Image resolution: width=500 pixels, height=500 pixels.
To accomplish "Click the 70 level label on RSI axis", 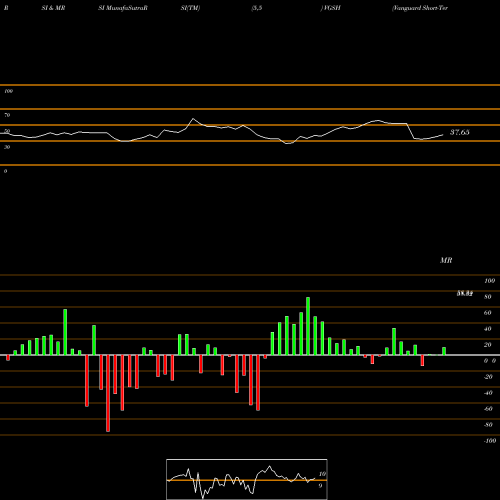I will coord(7,115).
